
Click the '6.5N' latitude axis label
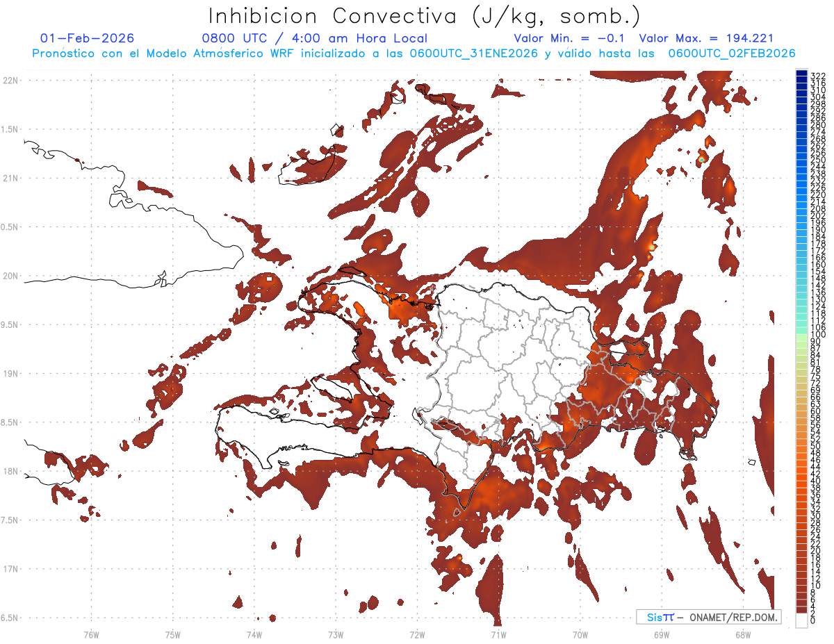10,618
